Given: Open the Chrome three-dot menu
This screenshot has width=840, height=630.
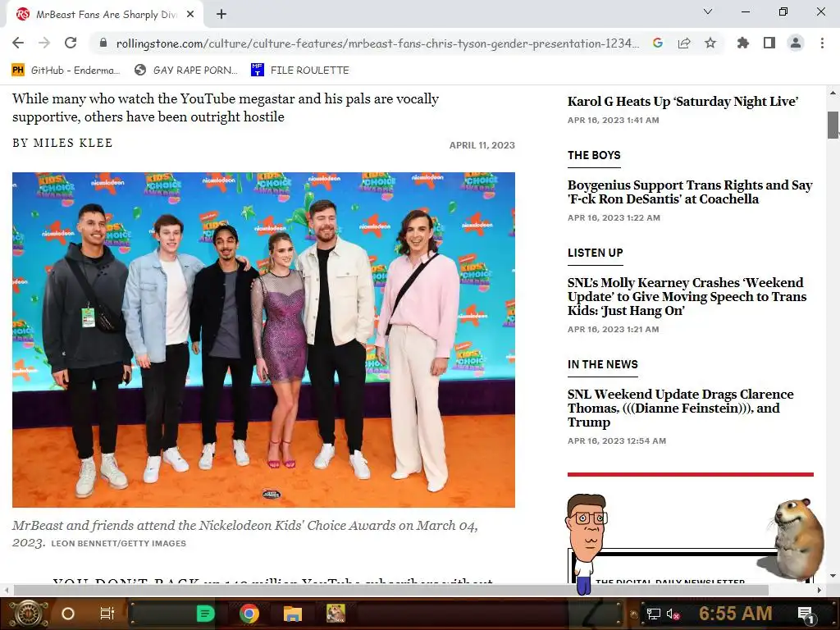Looking at the screenshot, I should (x=822, y=43).
